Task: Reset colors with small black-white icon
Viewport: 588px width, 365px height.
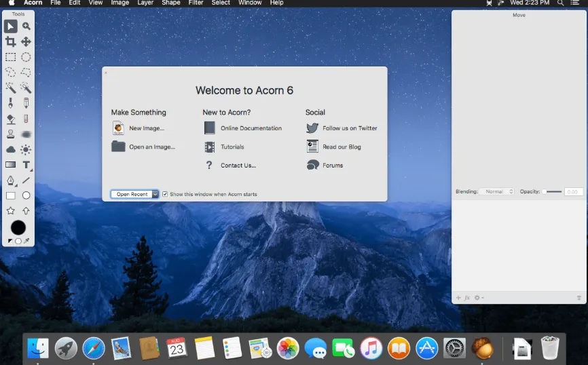Action: click(x=10, y=241)
